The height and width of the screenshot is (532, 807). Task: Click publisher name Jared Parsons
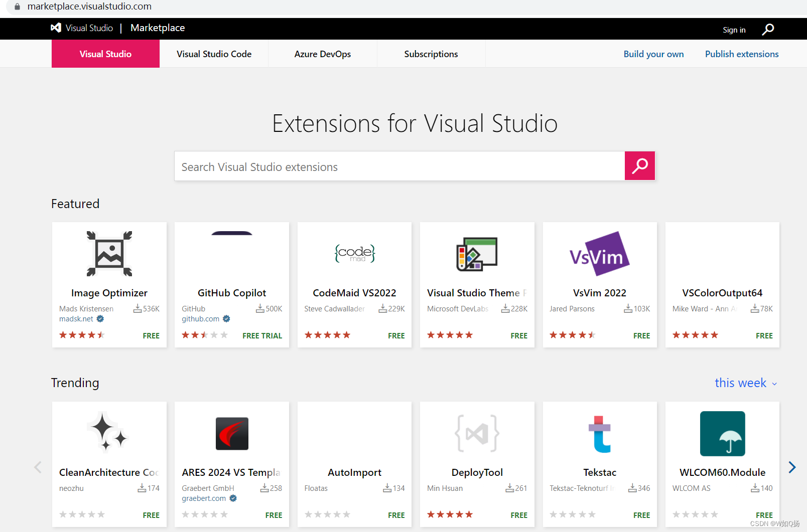(572, 309)
